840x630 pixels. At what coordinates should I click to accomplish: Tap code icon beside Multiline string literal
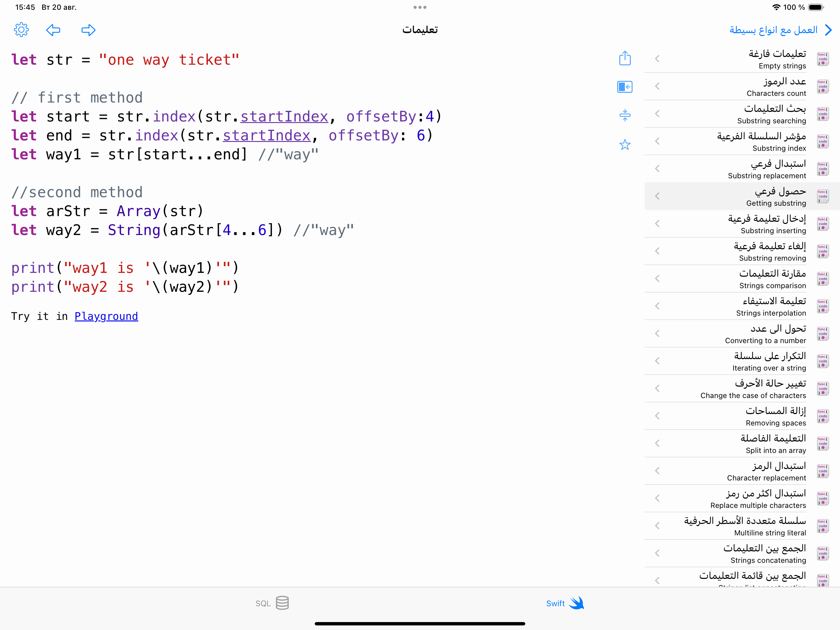(x=823, y=526)
